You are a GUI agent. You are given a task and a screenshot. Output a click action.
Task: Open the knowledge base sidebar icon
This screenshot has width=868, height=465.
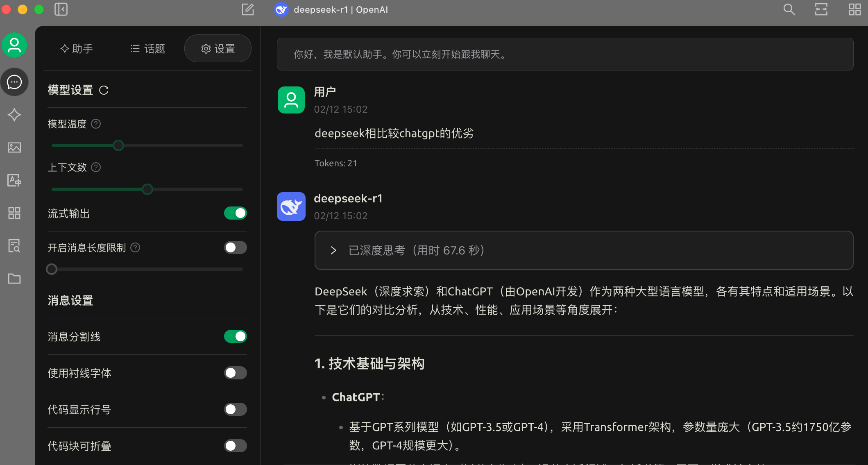click(14, 246)
